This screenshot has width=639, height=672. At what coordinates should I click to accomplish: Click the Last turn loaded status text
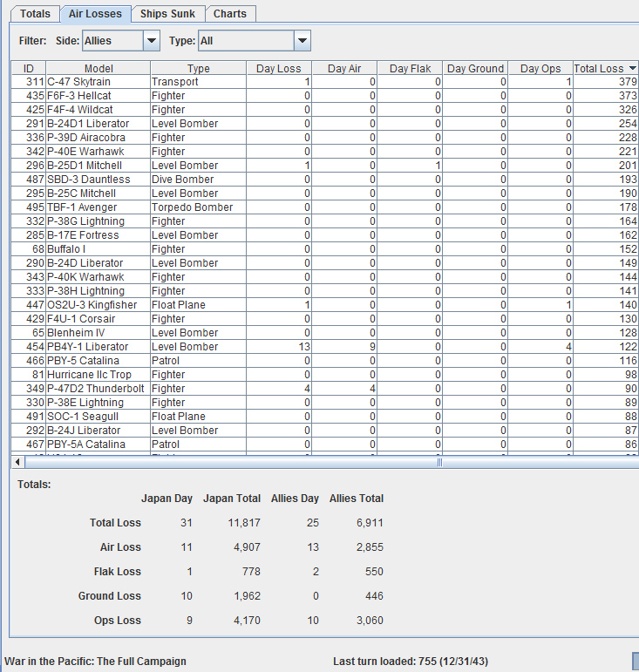[411, 662]
